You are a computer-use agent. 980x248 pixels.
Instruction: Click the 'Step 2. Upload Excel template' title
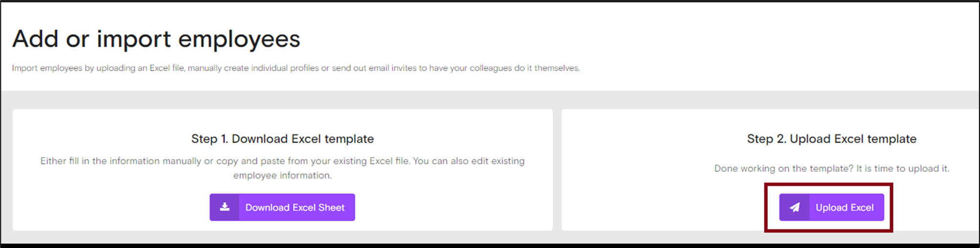pos(831,139)
